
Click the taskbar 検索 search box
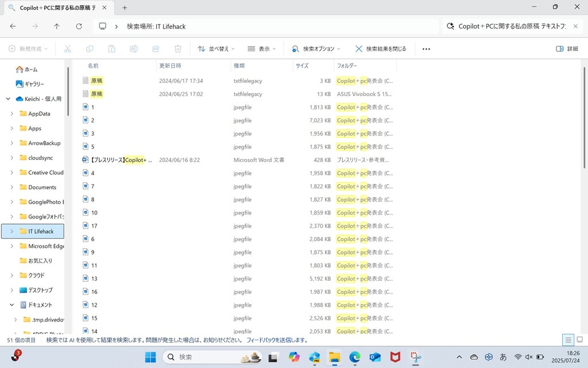212,356
